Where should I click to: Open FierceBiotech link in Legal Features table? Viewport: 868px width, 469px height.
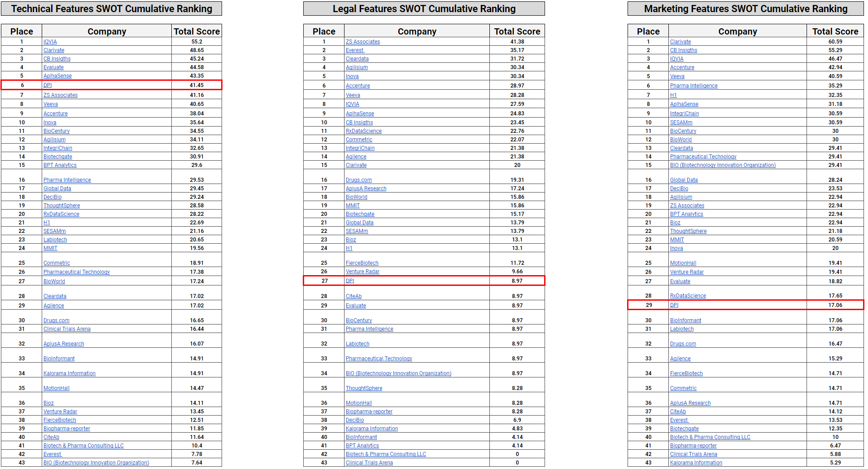pyautogui.click(x=362, y=263)
